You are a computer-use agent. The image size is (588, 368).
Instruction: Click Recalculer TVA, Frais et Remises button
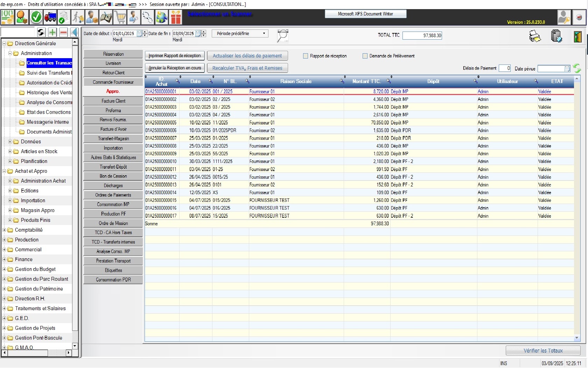(247, 68)
